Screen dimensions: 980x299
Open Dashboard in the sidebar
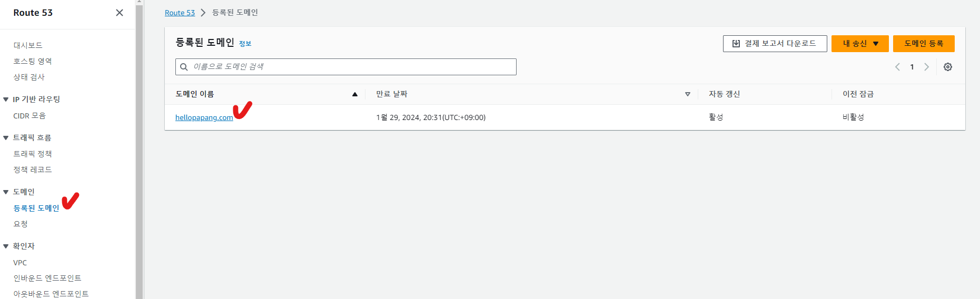point(28,45)
